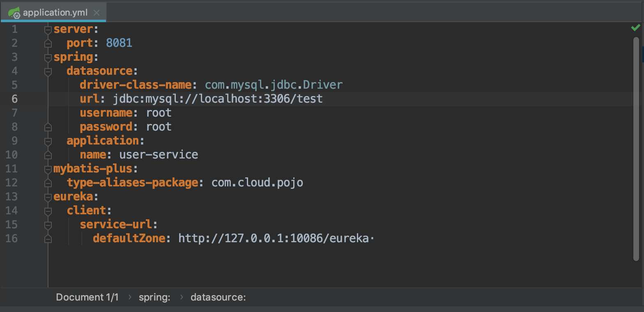Click the 'server' key on line 1

click(x=74, y=29)
